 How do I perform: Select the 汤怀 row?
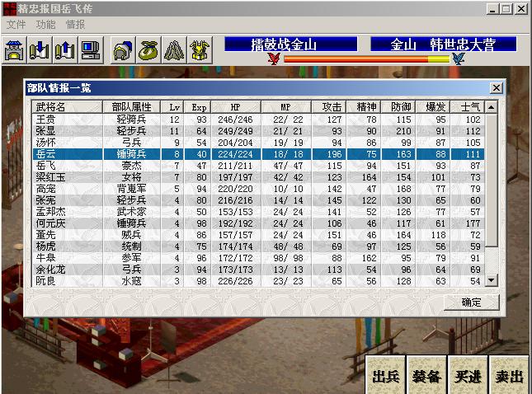pos(258,143)
